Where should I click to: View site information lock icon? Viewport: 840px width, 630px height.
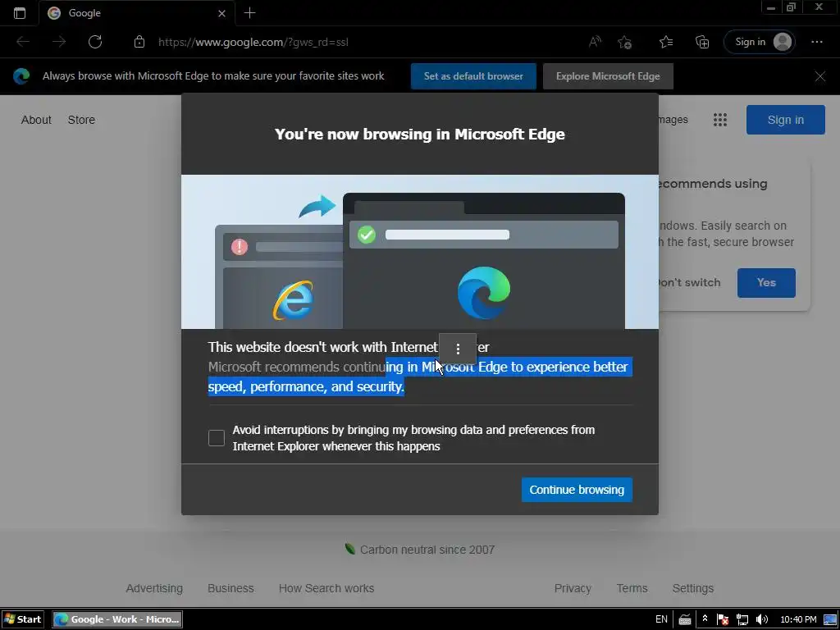(x=139, y=42)
